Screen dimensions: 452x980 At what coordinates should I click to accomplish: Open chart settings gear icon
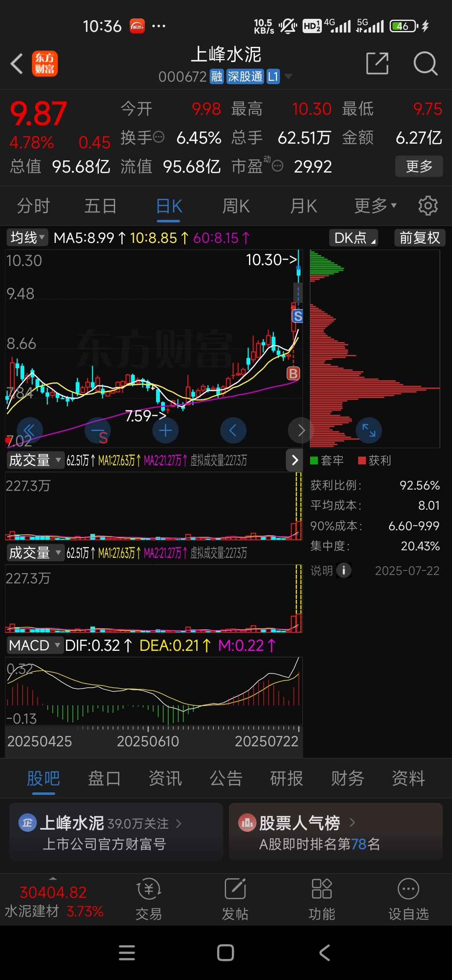coord(428,206)
